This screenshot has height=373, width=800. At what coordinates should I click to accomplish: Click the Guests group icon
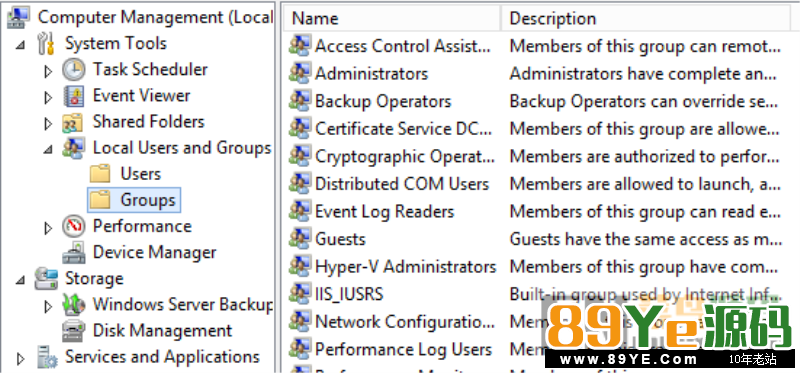click(299, 239)
